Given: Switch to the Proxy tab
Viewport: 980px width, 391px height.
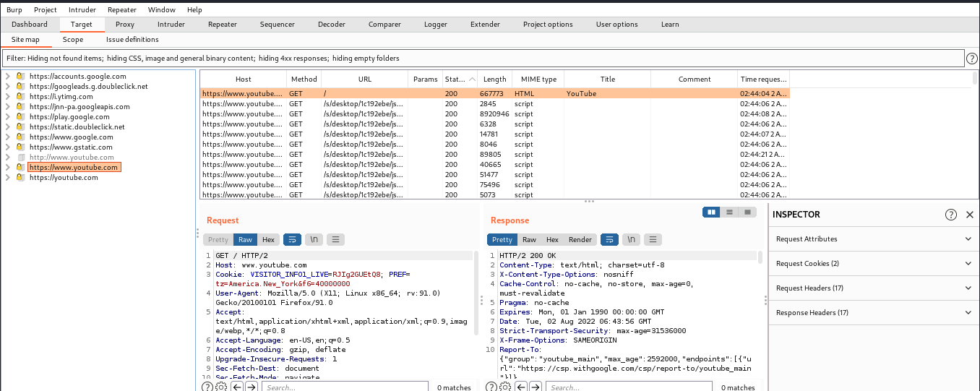Looking at the screenshot, I should (125, 24).
